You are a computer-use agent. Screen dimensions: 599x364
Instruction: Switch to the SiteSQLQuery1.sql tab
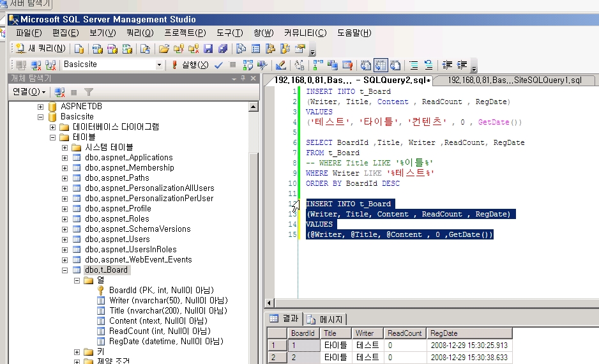point(514,80)
